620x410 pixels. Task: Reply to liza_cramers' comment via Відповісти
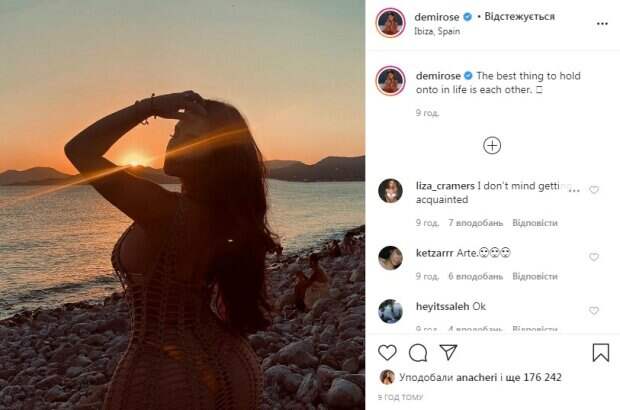(x=535, y=222)
